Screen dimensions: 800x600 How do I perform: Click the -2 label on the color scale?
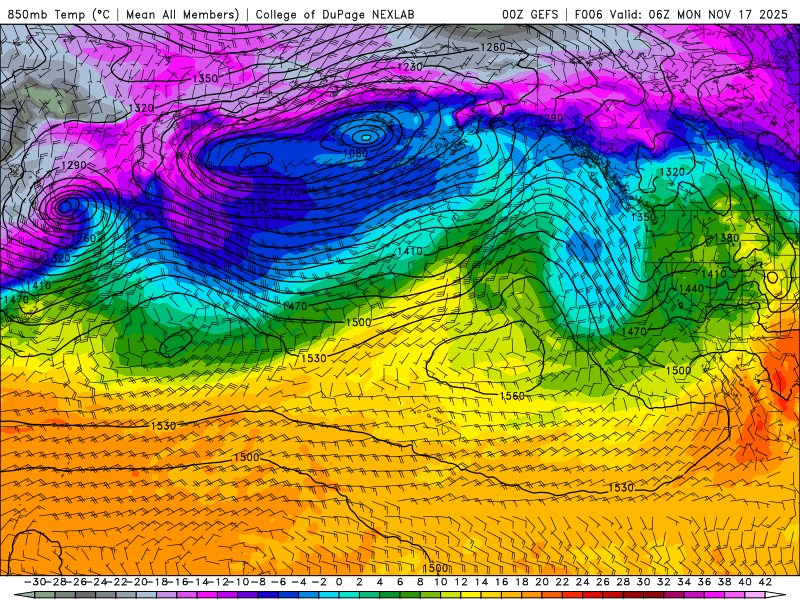click(x=319, y=582)
